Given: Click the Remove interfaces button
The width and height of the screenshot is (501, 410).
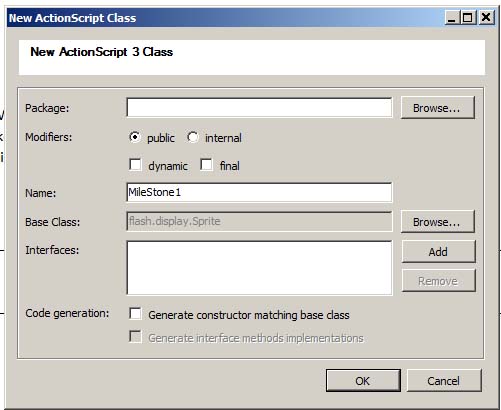Looking at the screenshot, I should [x=438, y=281].
